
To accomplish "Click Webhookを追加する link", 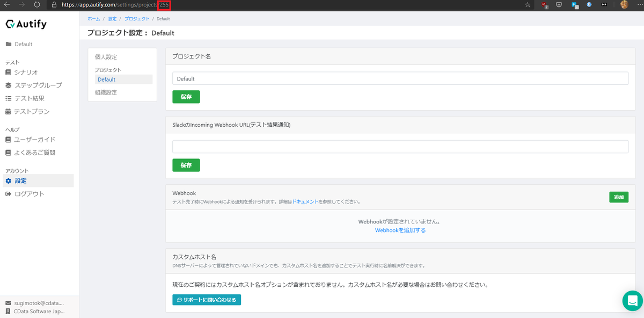I will (x=399, y=229).
